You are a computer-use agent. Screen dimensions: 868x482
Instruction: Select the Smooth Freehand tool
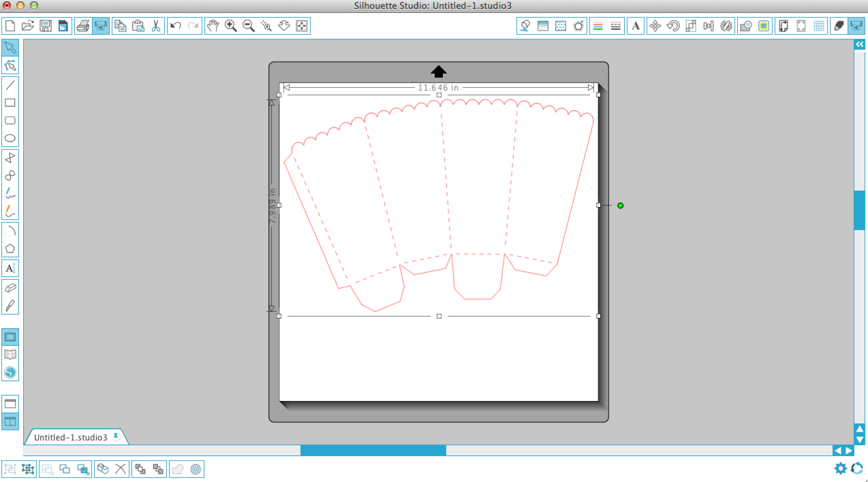click(10, 211)
